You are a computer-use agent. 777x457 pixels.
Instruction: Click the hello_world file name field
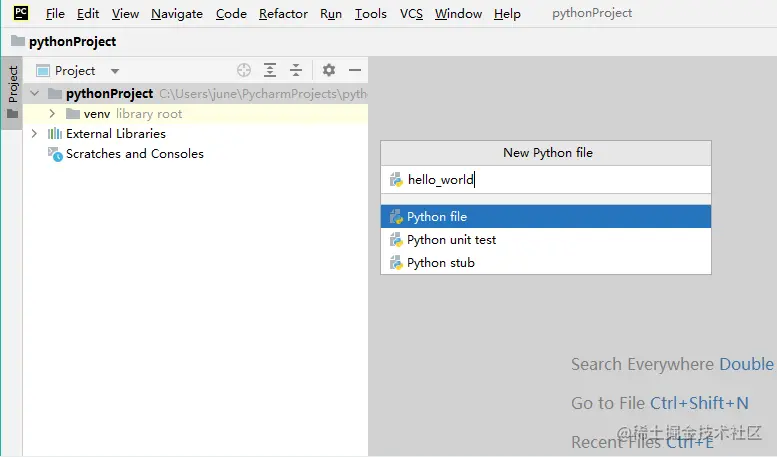pyautogui.click(x=546, y=179)
